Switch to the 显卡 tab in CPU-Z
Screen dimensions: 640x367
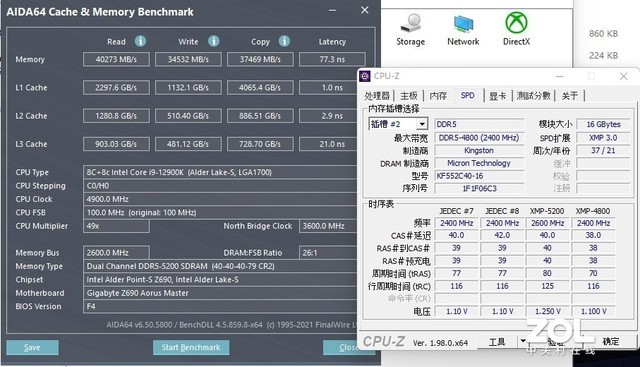click(x=497, y=96)
